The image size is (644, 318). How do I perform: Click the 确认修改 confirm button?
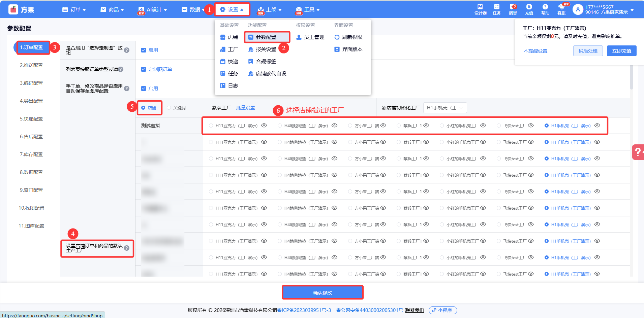(x=323, y=292)
